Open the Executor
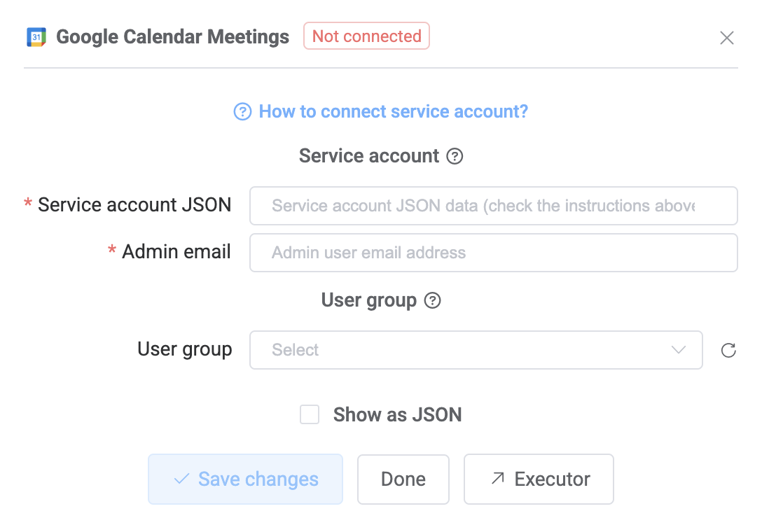The width and height of the screenshot is (762, 532). point(539,479)
